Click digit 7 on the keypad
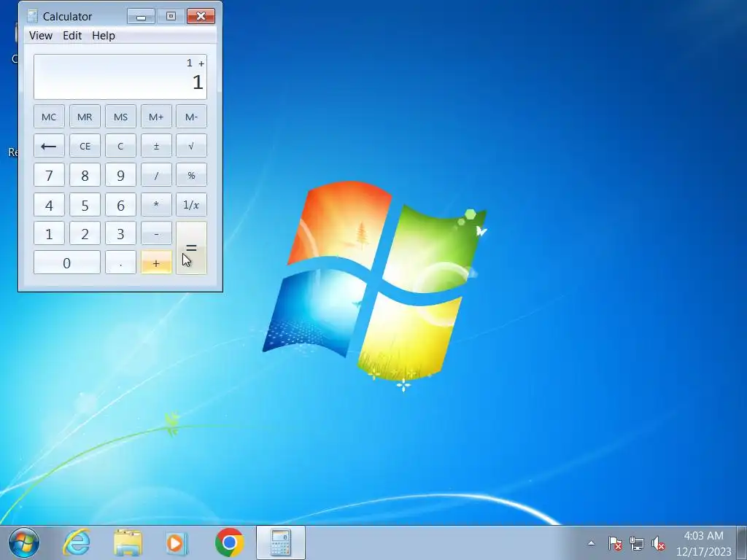This screenshot has height=560, width=747. coord(49,175)
